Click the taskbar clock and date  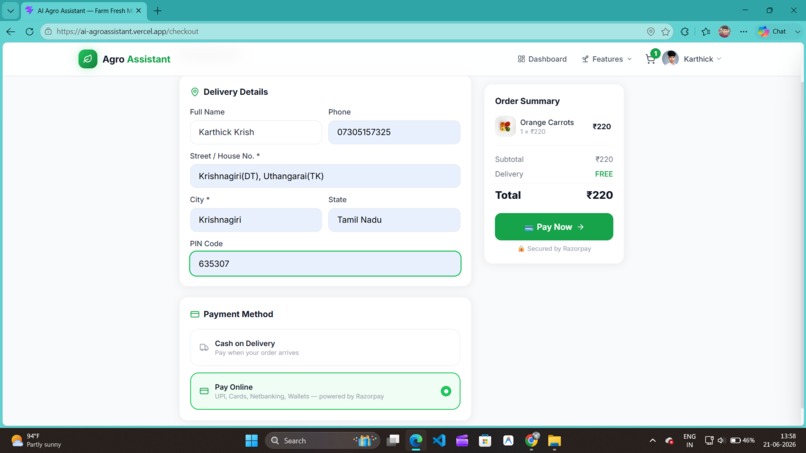(x=780, y=440)
